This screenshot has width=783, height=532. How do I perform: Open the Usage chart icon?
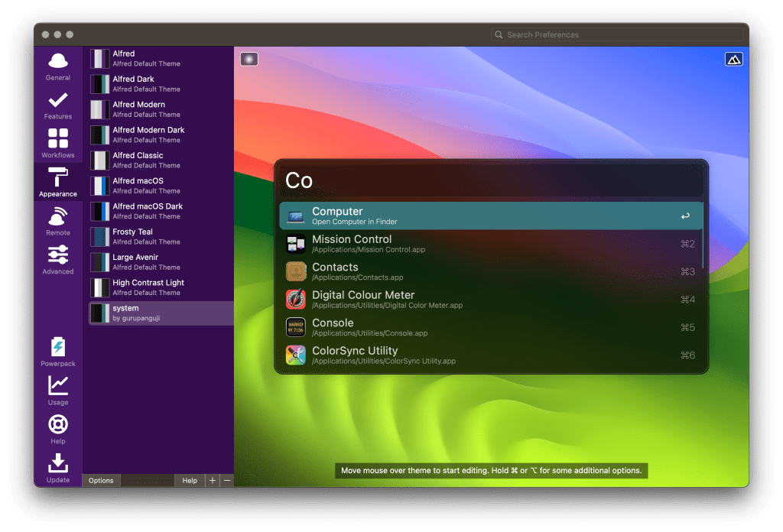pyautogui.click(x=58, y=386)
